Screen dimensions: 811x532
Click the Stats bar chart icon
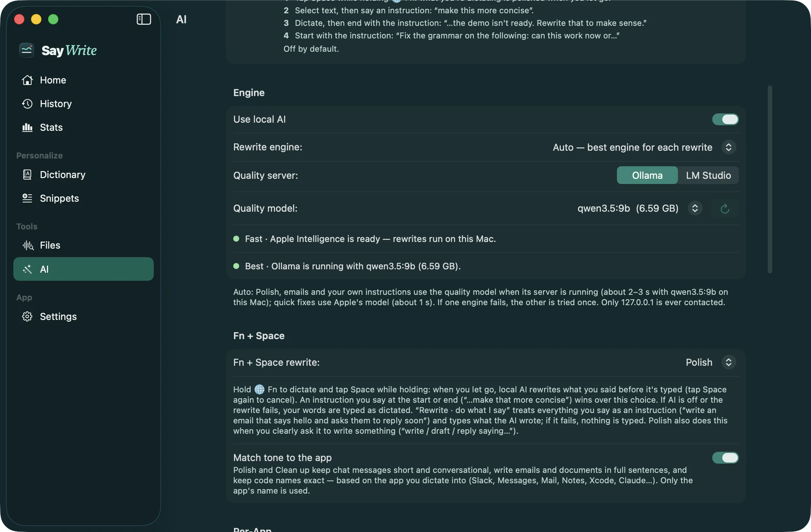click(x=27, y=127)
